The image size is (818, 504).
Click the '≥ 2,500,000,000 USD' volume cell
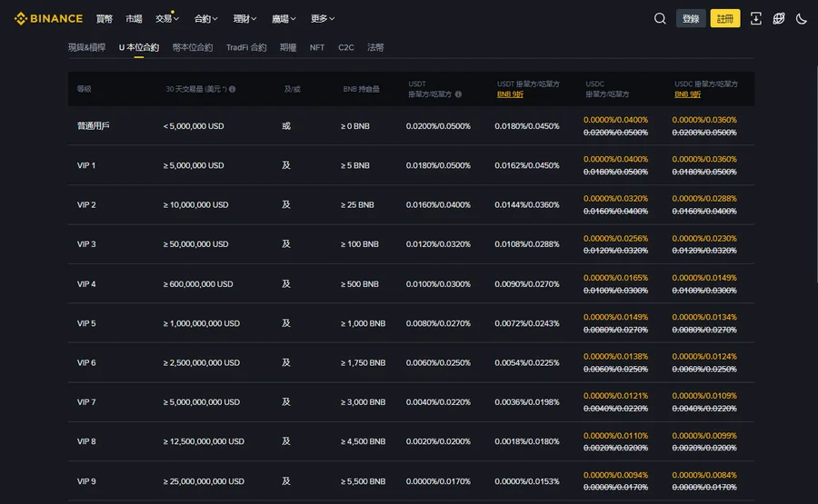pyautogui.click(x=202, y=362)
